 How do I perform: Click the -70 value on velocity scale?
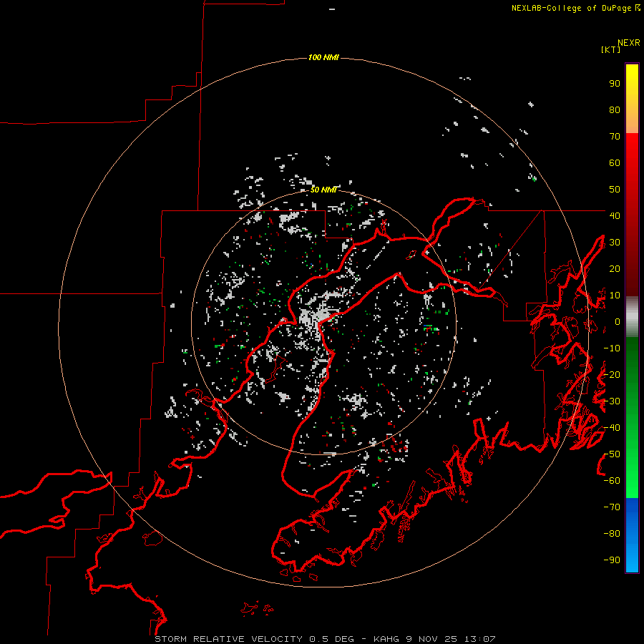[612, 507]
